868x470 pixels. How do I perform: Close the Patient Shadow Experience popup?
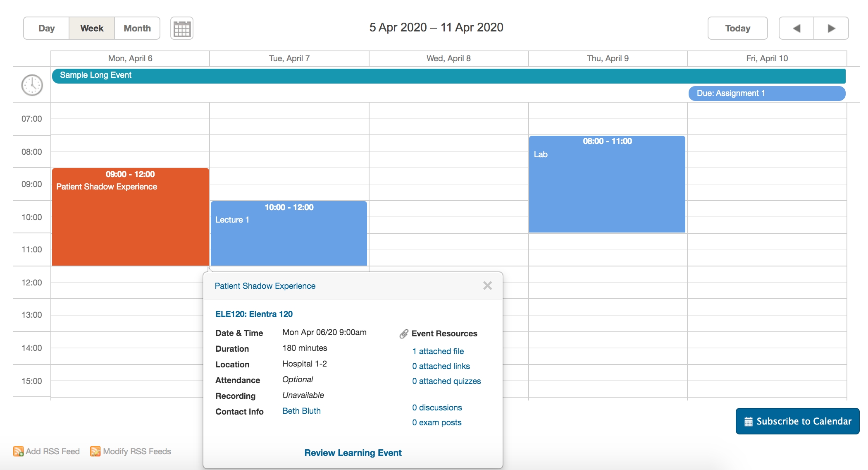pyautogui.click(x=487, y=285)
